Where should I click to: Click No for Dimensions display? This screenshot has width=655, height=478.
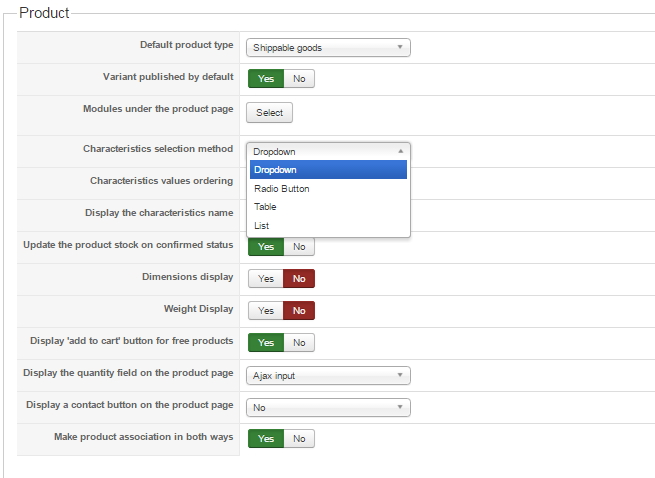coord(299,278)
